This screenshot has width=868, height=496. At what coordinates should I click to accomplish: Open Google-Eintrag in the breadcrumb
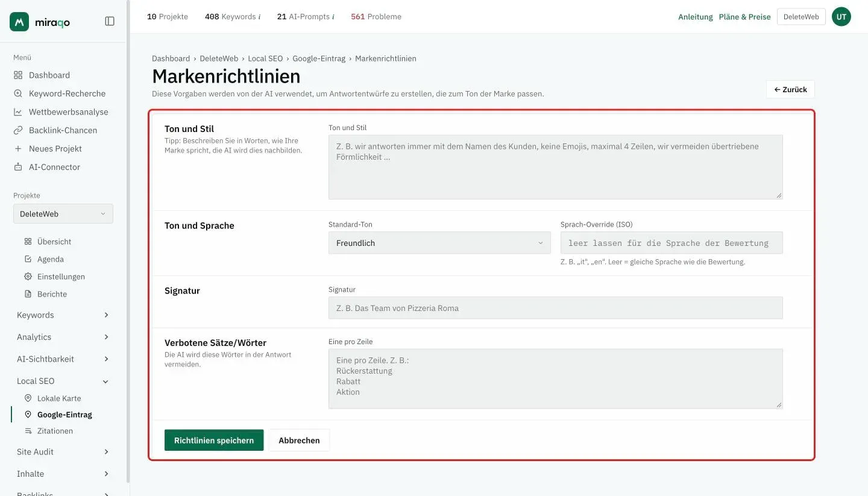pyautogui.click(x=319, y=58)
